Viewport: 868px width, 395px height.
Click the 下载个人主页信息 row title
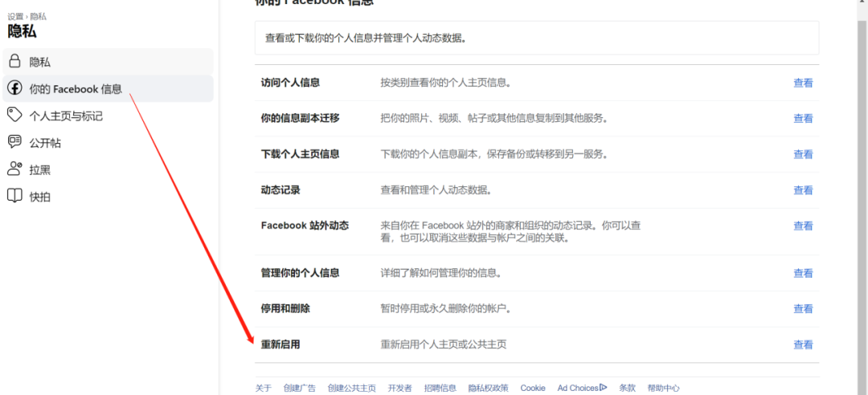tap(300, 154)
